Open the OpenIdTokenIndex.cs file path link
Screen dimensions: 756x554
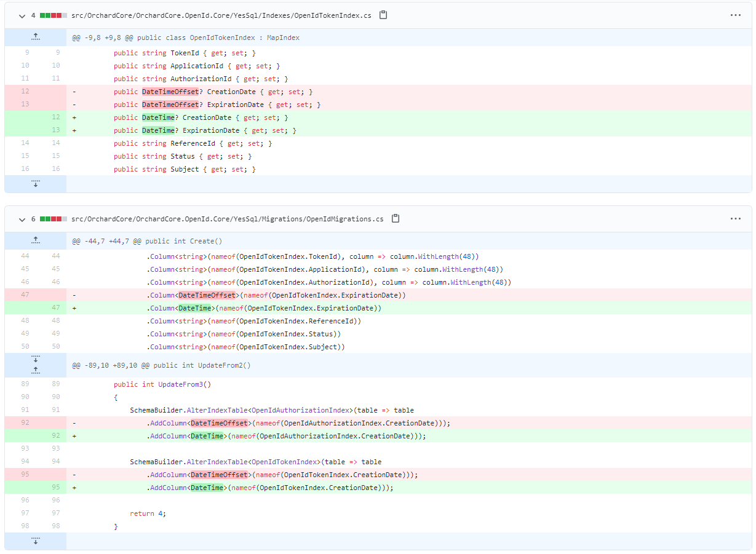221,15
